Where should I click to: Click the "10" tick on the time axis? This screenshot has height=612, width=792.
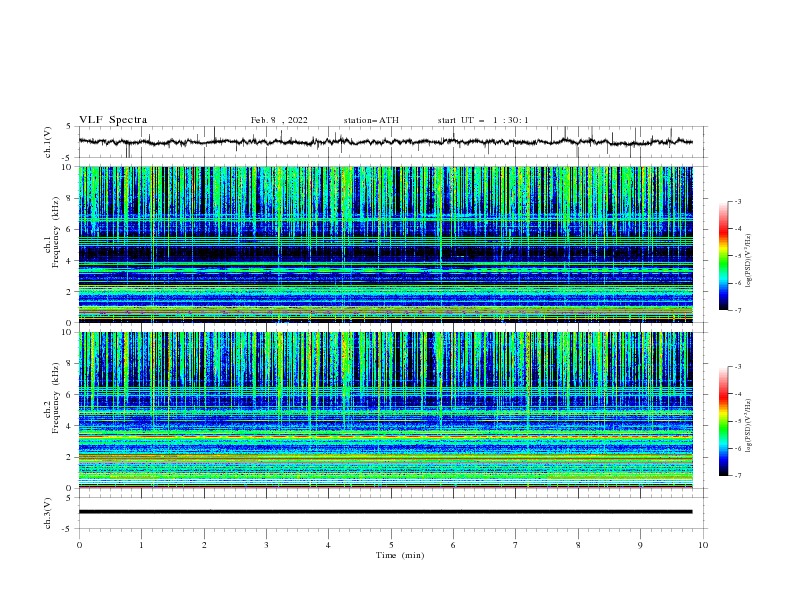tap(703, 545)
